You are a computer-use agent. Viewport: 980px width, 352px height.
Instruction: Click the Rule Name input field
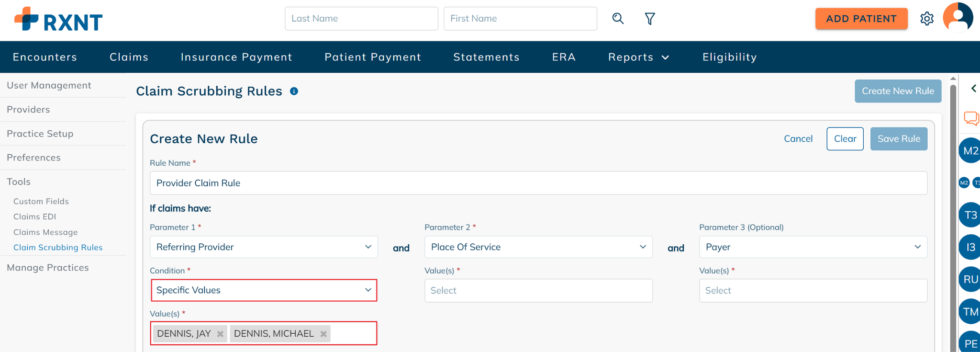click(538, 183)
